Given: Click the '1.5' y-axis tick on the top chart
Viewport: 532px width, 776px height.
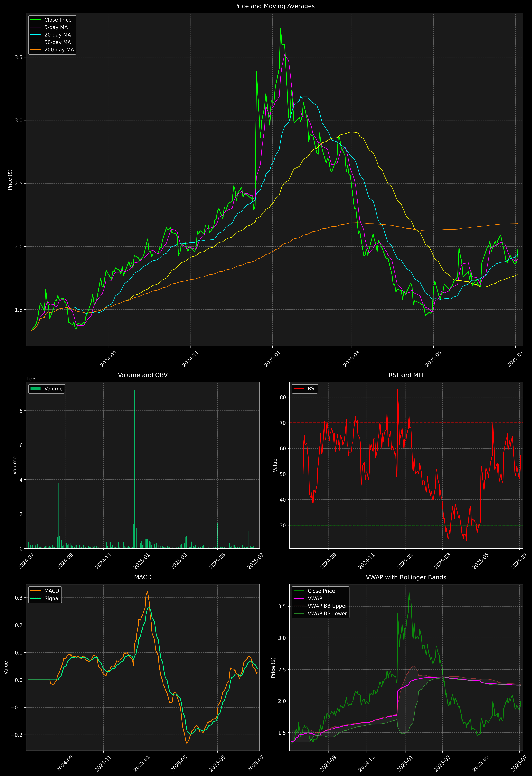Looking at the screenshot, I should [19, 310].
